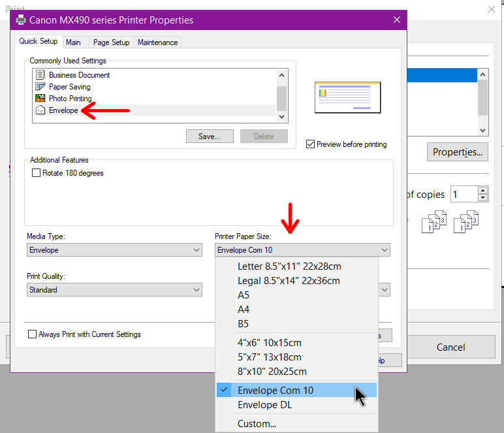
Task: Check Always Print with Current Settings
Action: coord(32,334)
